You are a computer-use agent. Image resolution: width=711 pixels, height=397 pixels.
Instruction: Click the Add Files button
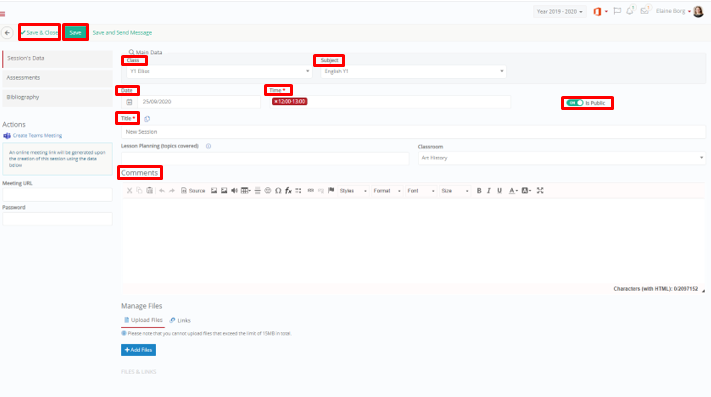pyautogui.click(x=138, y=350)
